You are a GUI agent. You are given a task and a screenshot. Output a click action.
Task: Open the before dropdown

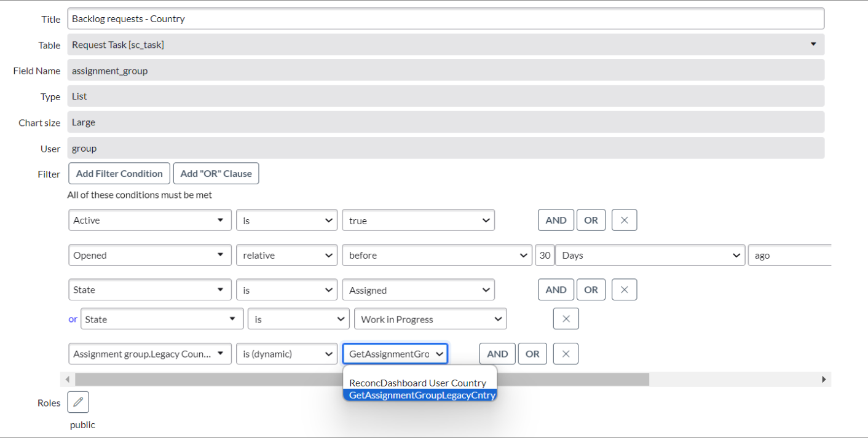[437, 255]
